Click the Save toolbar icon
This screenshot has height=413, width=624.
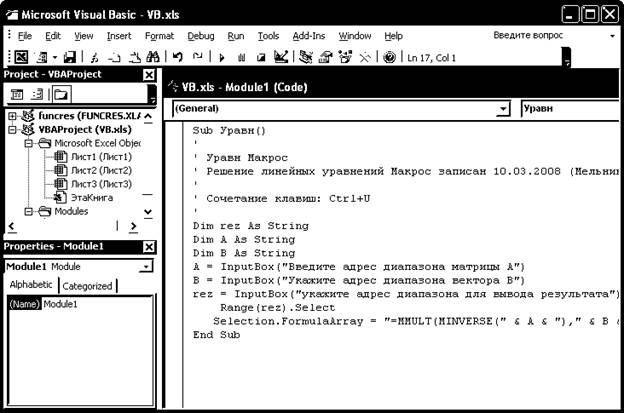[70, 58]
